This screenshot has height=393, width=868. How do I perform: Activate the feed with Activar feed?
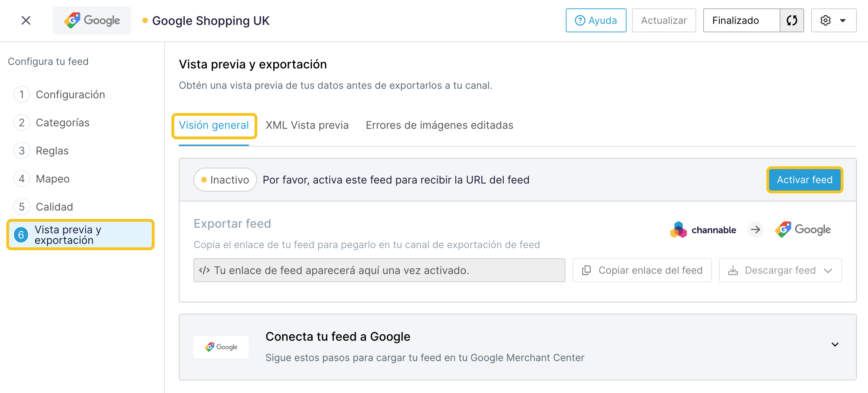(x=805, y=180)
